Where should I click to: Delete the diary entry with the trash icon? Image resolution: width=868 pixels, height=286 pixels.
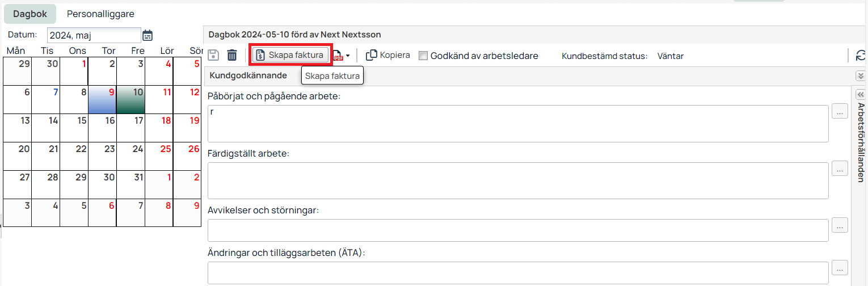tap(232, 55)
